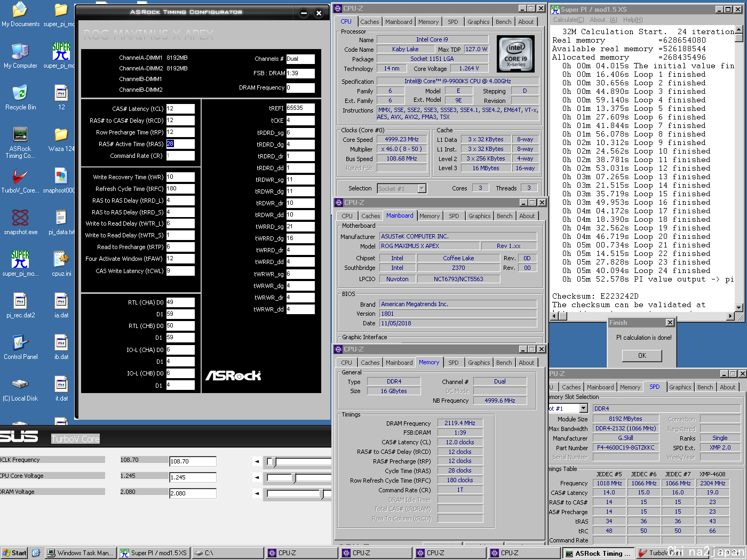Click the Super PI horizontal scrollbar right arrow
This screenshot has height=560, width=747.
730,316
